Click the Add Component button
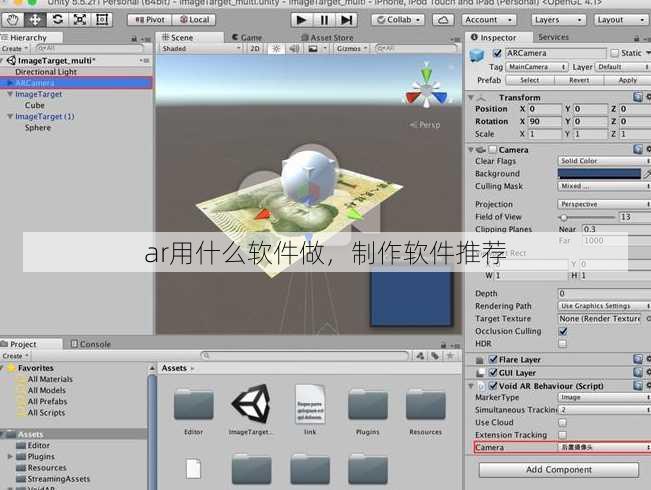 559,470
